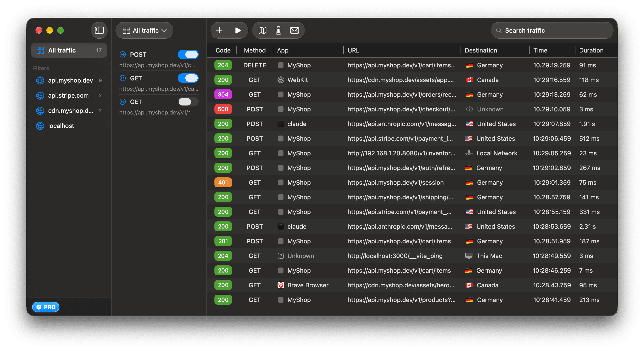Image resolution: width=644 pixels, height=351 pixels.
Task: Click the Local Network router icon
Action: click(469, 153)
